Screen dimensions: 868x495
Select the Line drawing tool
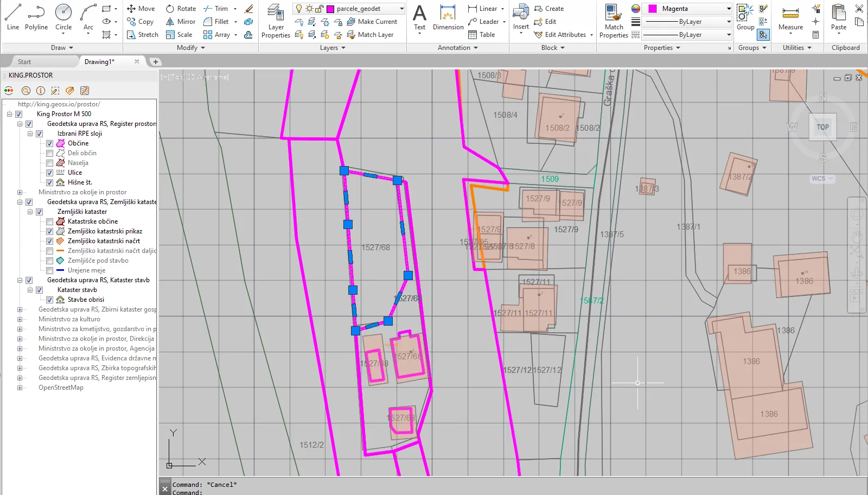[13, 16]
